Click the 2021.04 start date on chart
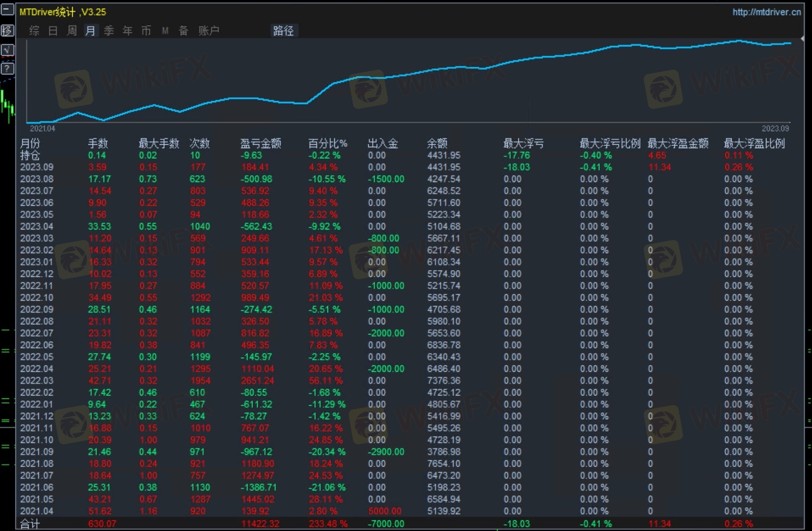The height and width of the screenshot is (531, 812). (43, 129)
